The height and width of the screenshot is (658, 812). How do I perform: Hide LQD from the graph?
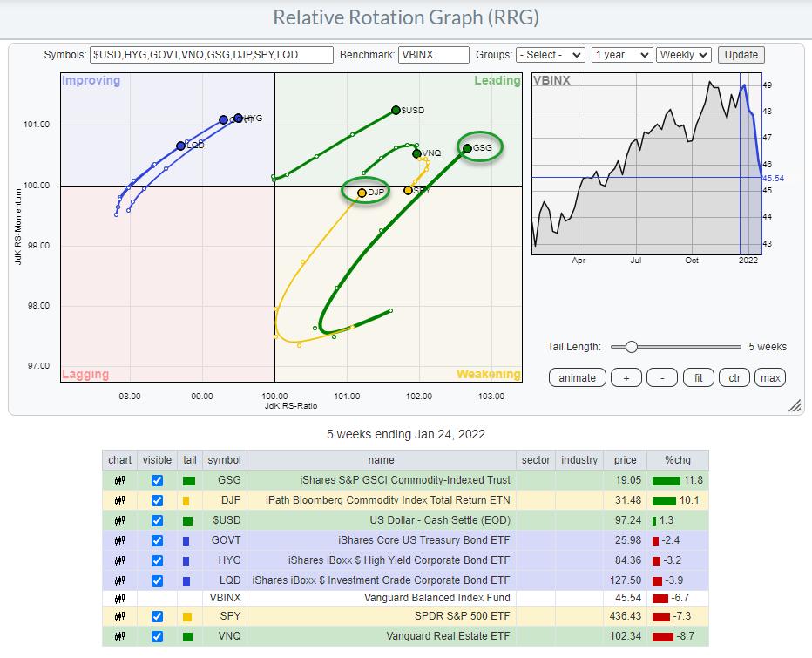[x=157, y=580]
